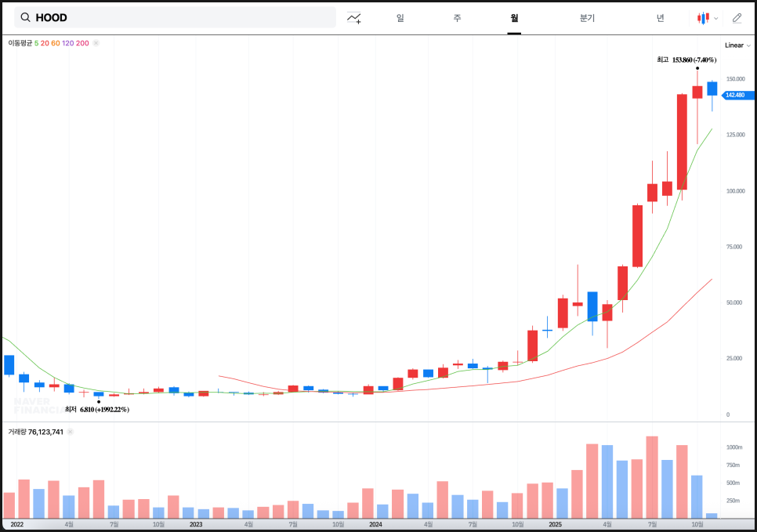
Task: Expand the Linear scale dropdown
Action: point(737,45)
